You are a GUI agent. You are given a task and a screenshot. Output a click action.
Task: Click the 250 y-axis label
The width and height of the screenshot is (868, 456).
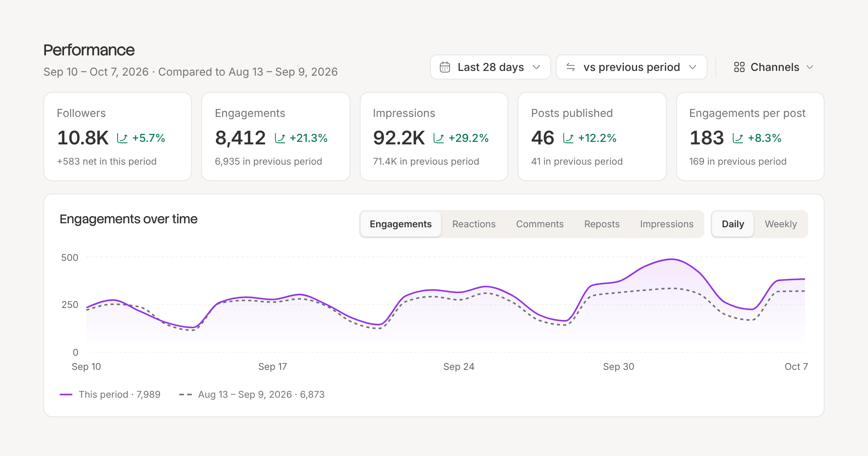click(x=69, y=305)
